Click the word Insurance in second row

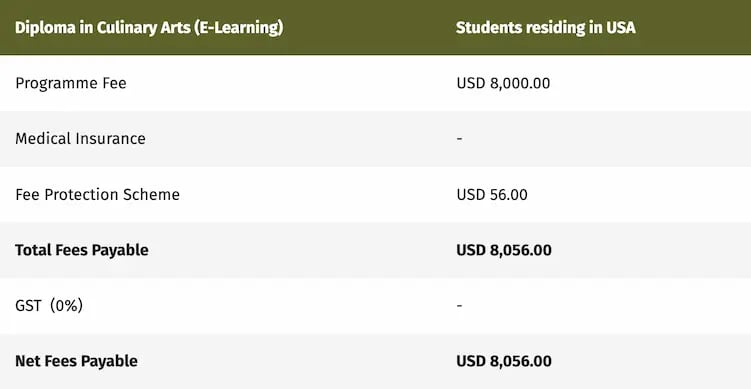point(111,139)
